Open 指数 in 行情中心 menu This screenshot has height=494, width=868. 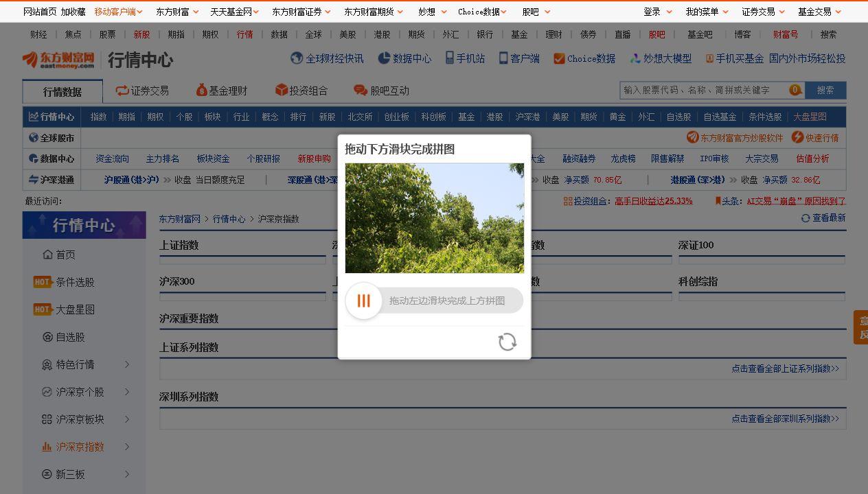(x=98, y=117)
